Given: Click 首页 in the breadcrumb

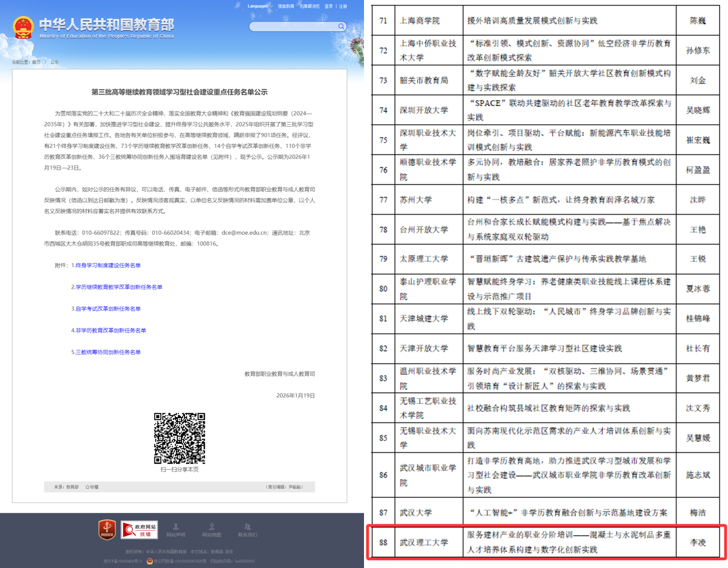Looking at the screenshot, I should (36, 62).
